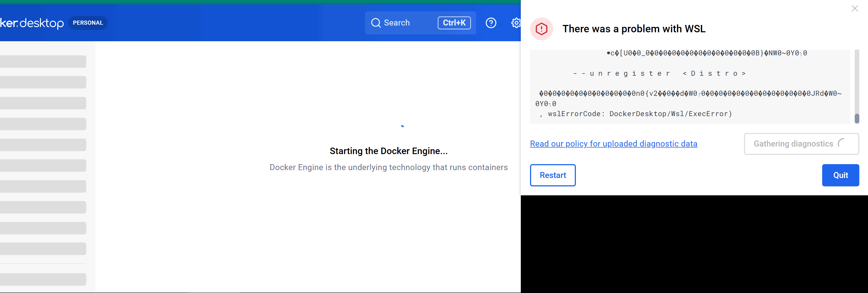Click the red error alert icon
This screenshot has width=868, height=293.
[x=541, y=29]
